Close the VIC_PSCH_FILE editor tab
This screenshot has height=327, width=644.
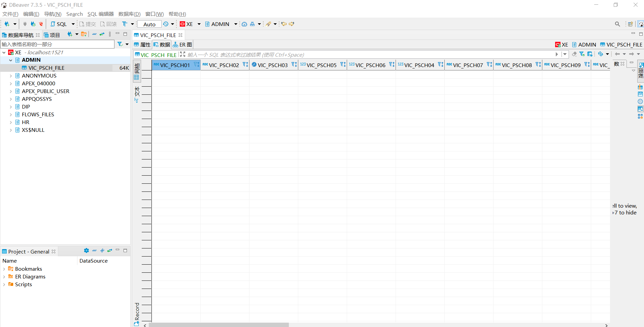point(180,35)
